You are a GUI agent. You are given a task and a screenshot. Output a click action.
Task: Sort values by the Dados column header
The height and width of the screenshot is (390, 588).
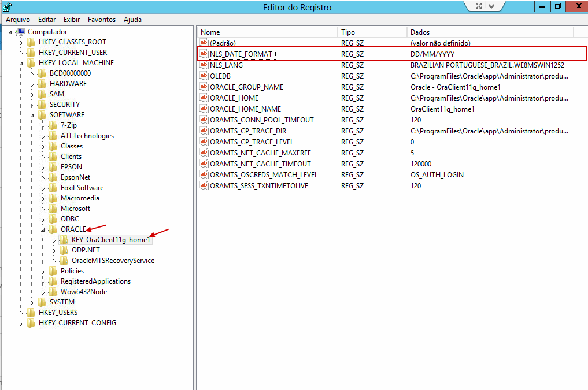pos(490,32)
